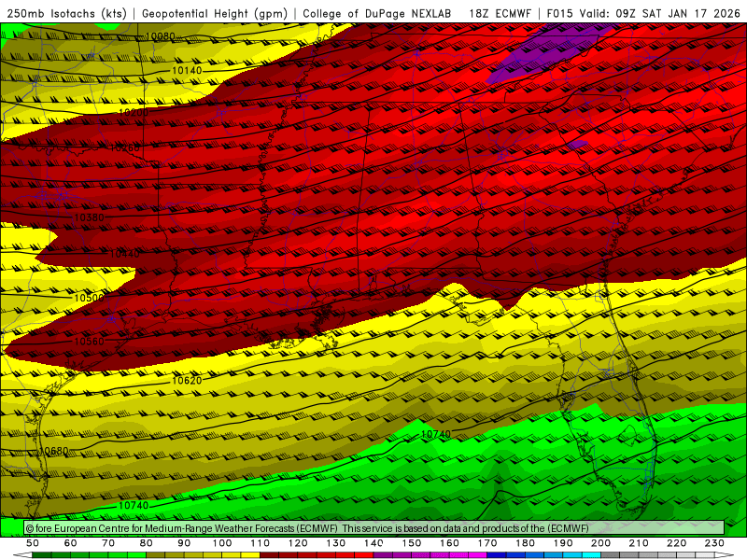Click the 80 value on the color scale
This screenshot has height=560, width=747.
(x=147, y=543)
